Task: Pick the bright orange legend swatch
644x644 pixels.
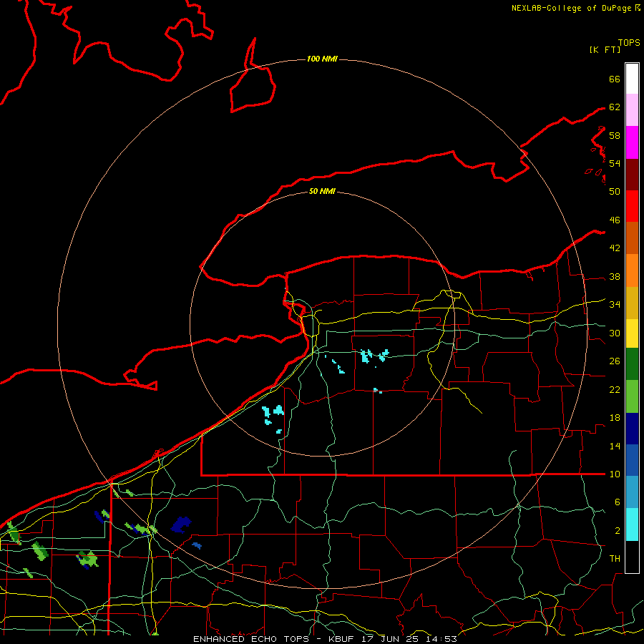Action: coord(632,270)
